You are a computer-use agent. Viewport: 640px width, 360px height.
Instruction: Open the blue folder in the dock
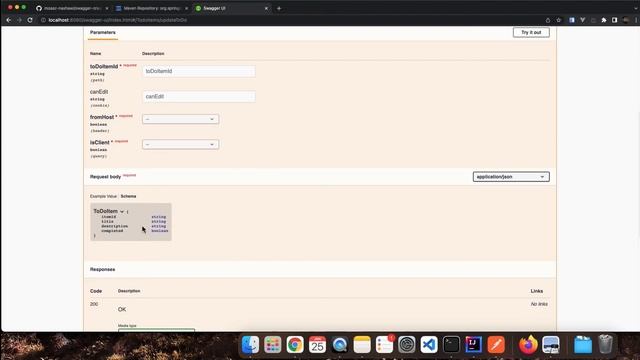pos(583,345)
